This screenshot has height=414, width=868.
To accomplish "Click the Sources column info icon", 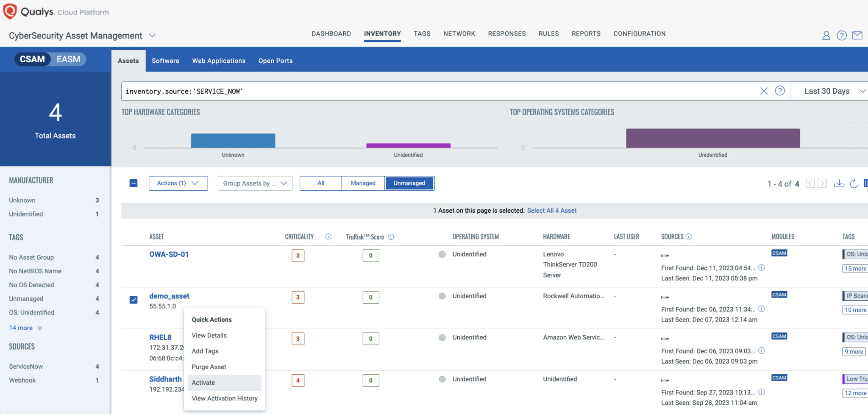I will pos(688,236).
